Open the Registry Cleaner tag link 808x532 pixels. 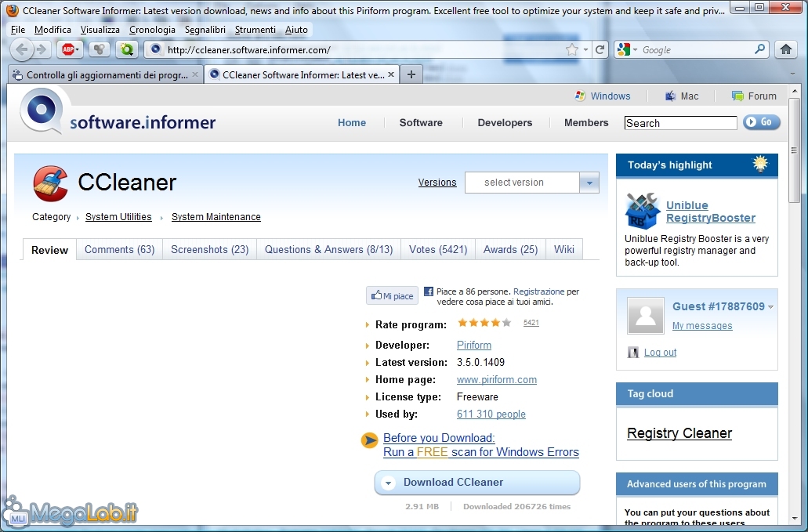679,433
